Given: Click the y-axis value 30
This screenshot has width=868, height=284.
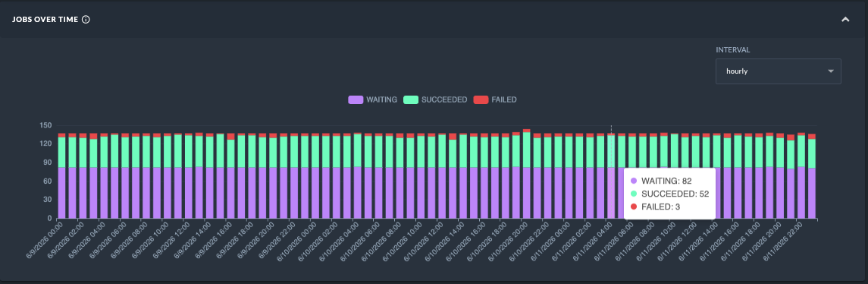Looking at the screenshot, I should coord(48,200).
